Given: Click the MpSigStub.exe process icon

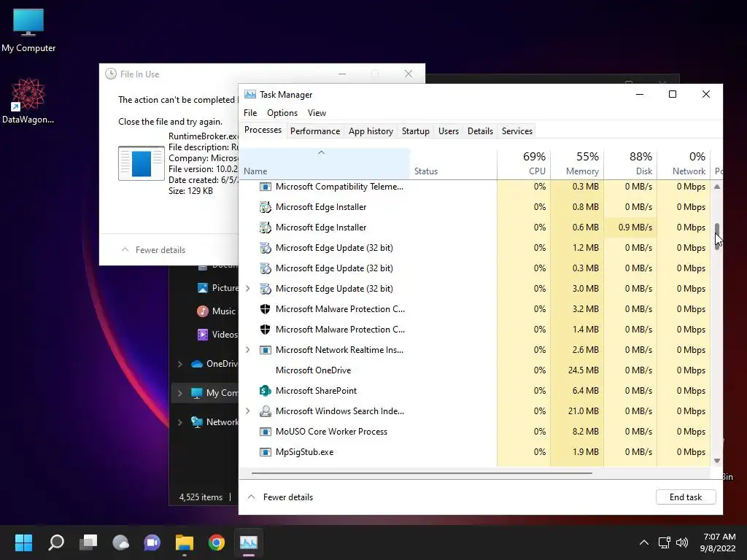Looking at the screenshot, I should (265, 452).
